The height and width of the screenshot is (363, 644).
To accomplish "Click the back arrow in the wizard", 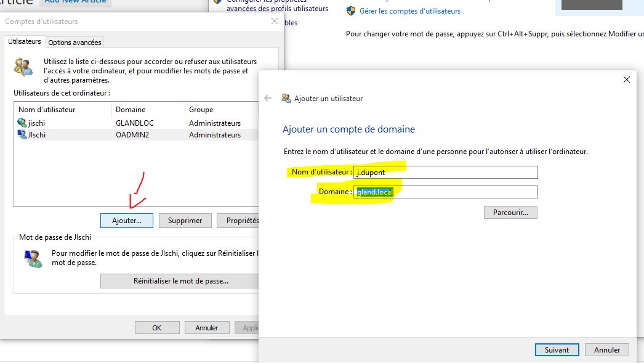I will click(268, 98).
